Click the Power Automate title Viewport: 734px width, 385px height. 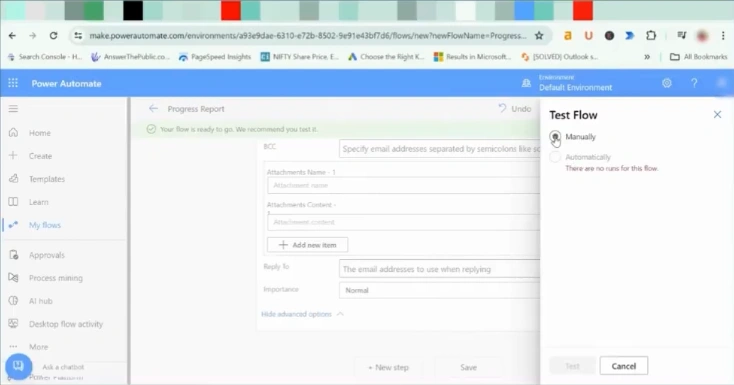coord(66,83)
